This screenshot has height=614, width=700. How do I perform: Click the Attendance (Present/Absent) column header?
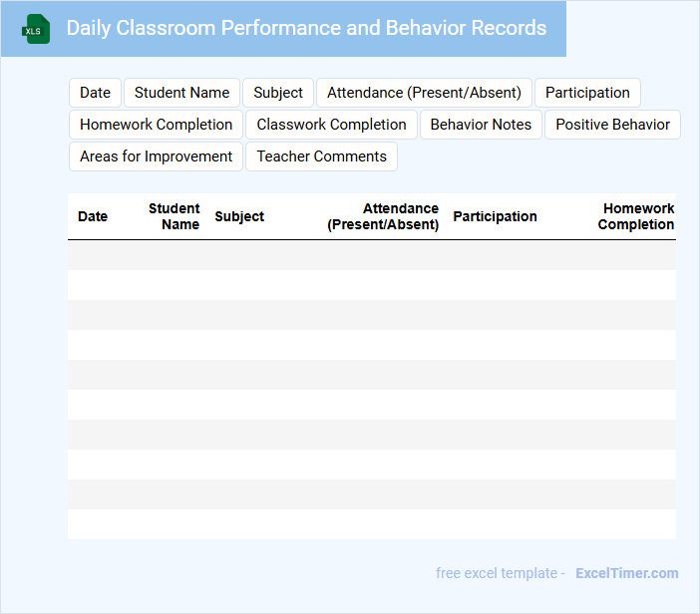(x=384, y=216)
